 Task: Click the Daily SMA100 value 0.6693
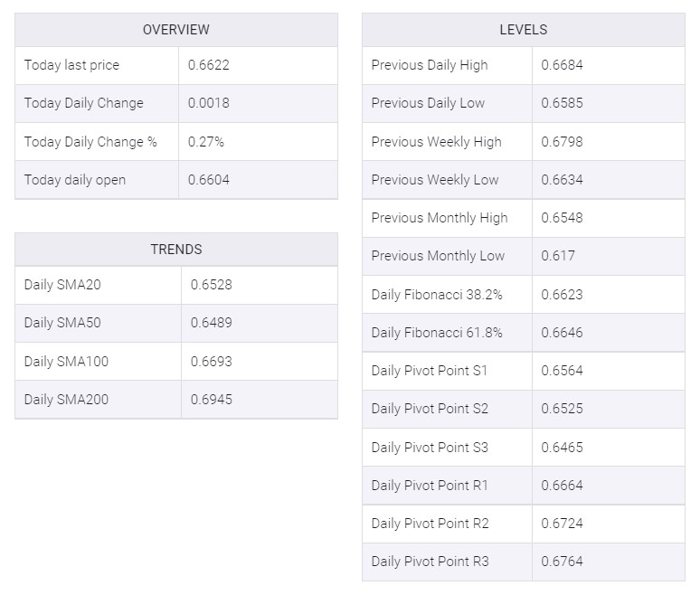[211, 362]
